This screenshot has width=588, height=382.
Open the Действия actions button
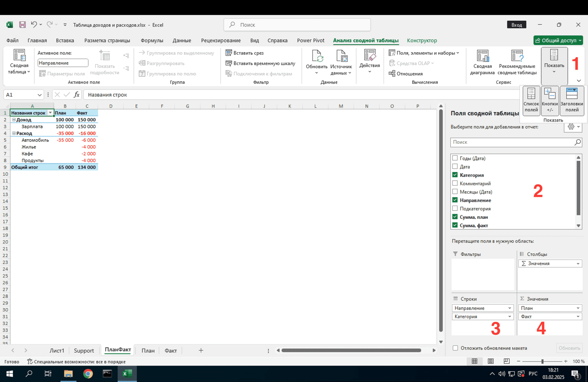point(370,61)
